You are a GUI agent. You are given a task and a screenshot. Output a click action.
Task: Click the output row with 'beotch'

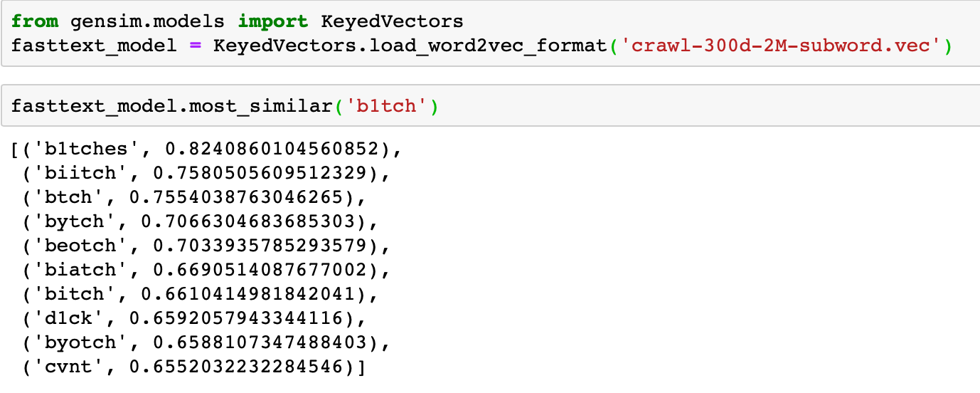208,246
